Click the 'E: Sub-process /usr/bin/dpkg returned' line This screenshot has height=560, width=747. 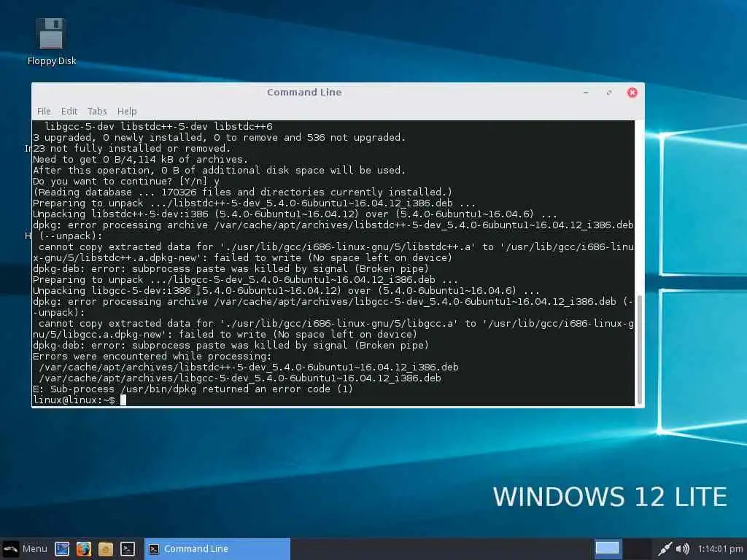[193, 389]
